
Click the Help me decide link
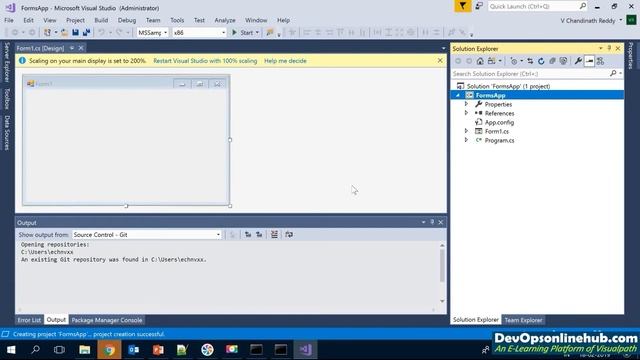coord(285,61)
